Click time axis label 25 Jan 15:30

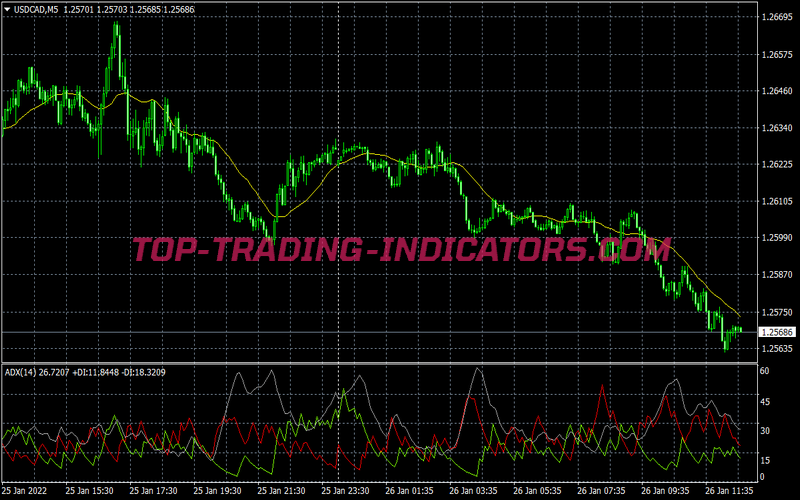pos(89,491)
